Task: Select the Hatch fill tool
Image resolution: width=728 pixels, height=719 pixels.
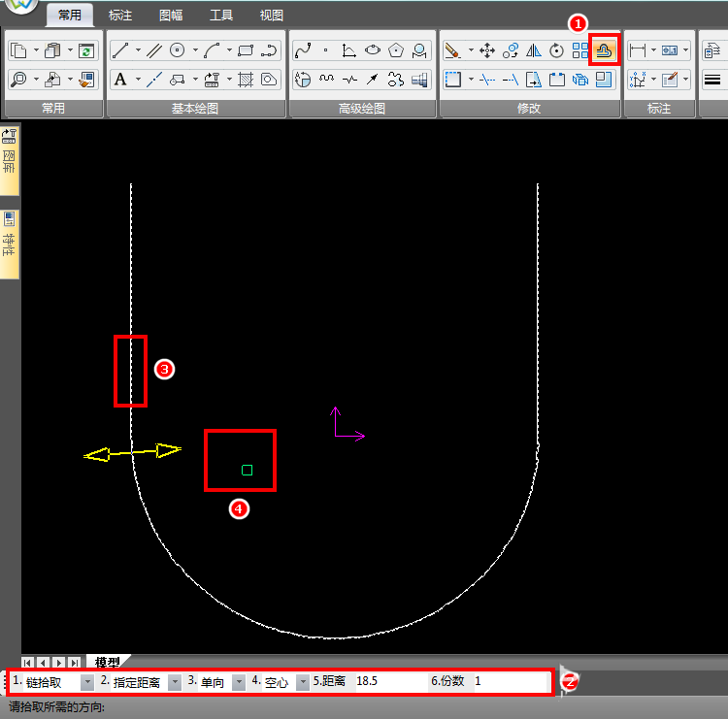Action: click(246, 80)
